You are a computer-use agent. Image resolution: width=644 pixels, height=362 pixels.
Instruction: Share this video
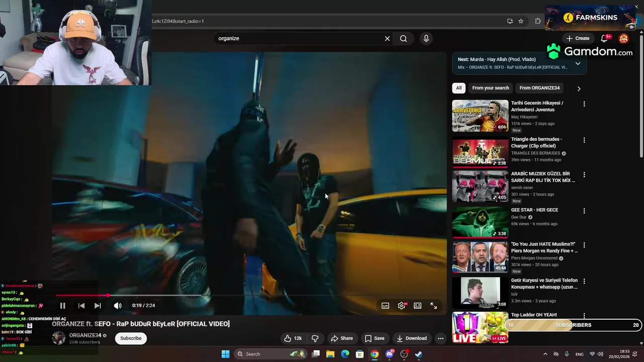click(x=342, y=338)
